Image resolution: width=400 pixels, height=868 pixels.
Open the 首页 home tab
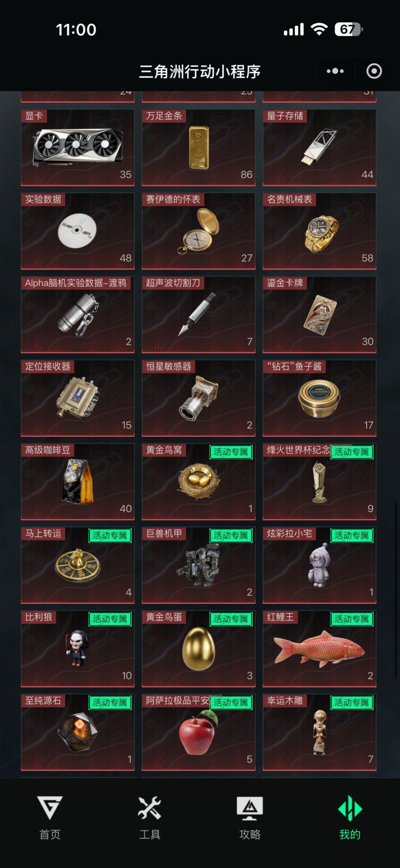[50, 818]
